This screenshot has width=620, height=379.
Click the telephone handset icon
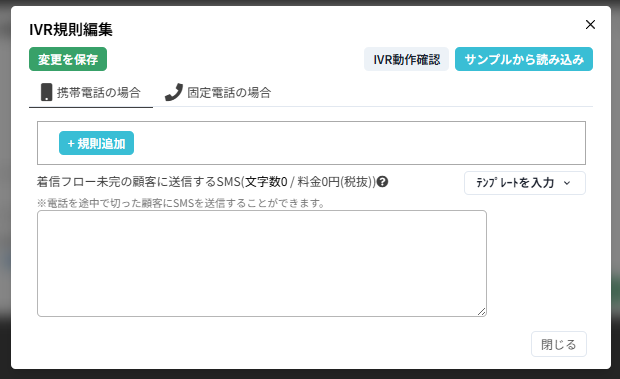point(174,92)
